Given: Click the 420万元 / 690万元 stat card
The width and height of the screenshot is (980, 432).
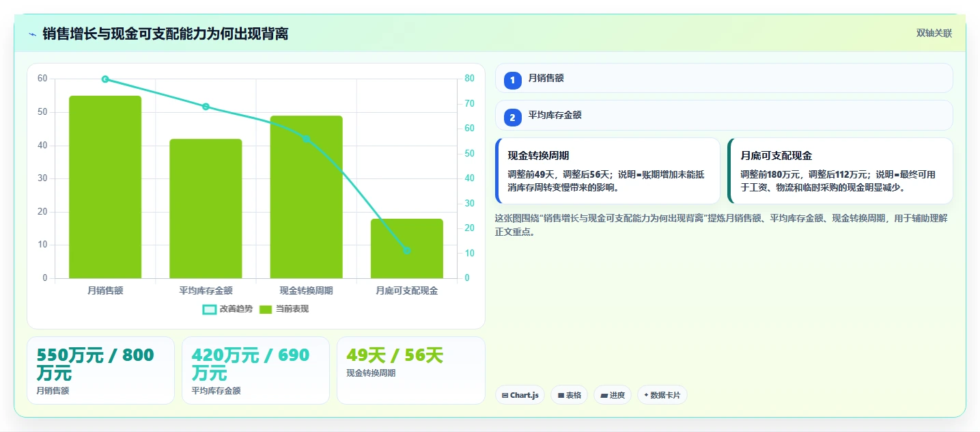Looking at the screenshot, I should (255, 370).
